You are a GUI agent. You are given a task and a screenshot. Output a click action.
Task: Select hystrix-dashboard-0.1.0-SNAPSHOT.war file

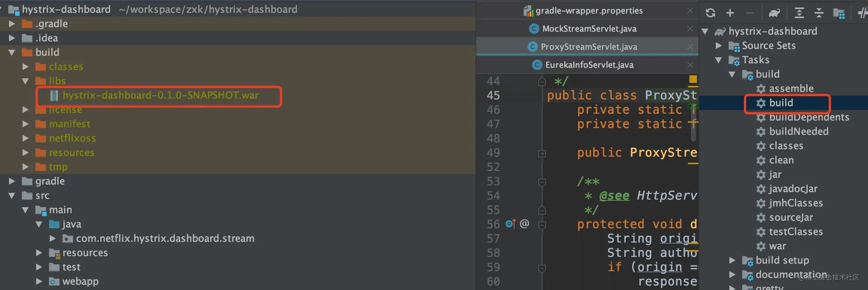point(161,95)
